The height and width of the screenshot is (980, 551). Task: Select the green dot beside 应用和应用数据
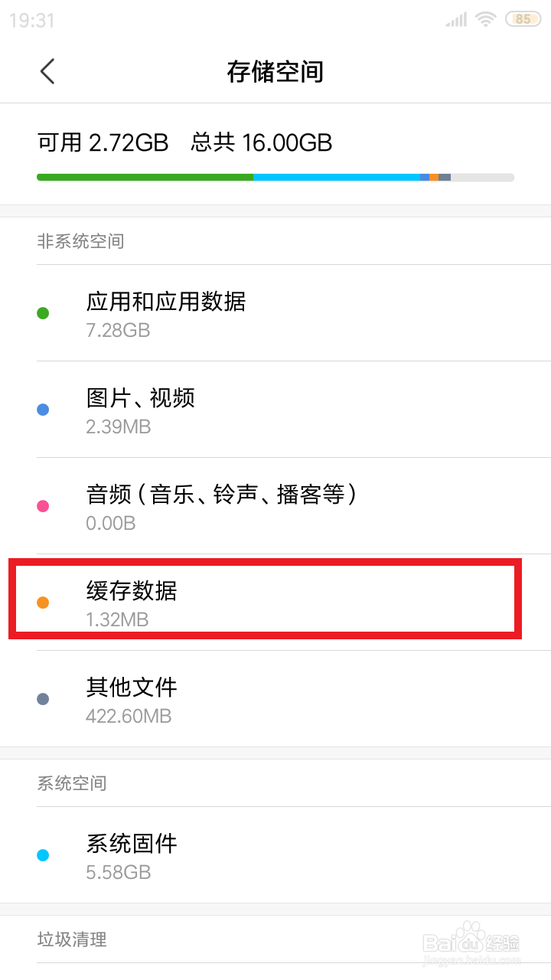(43, 313)
